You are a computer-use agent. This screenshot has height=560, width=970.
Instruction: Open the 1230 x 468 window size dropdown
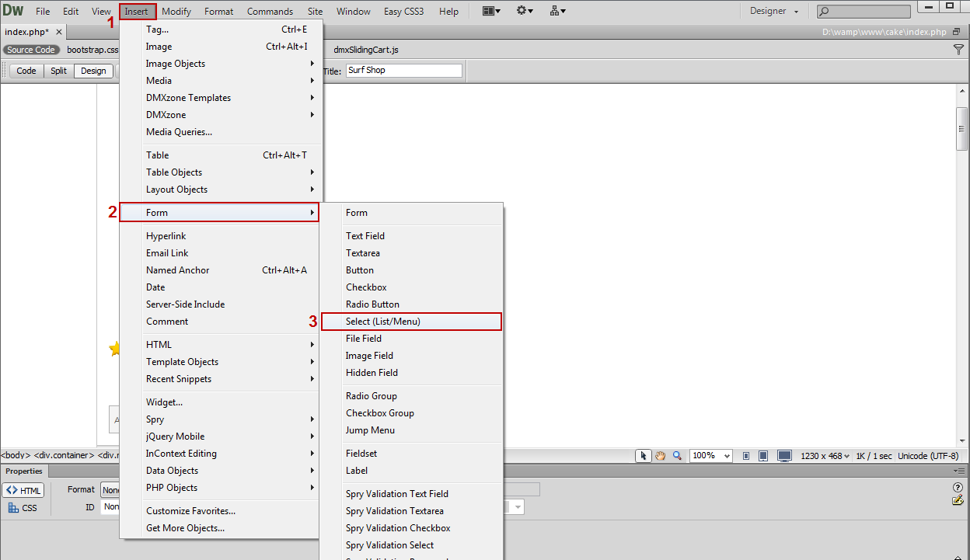tap(825, 456)
